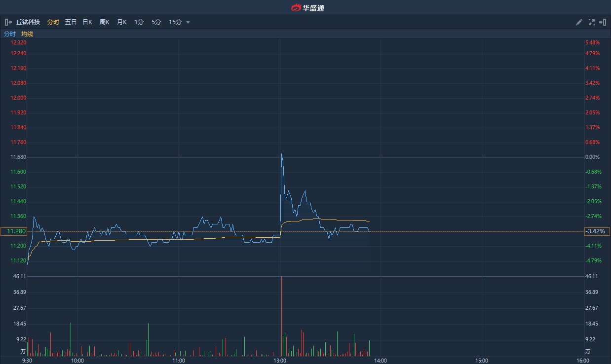Choose the 1分 one-minute interval

click(x=139, y=22)
